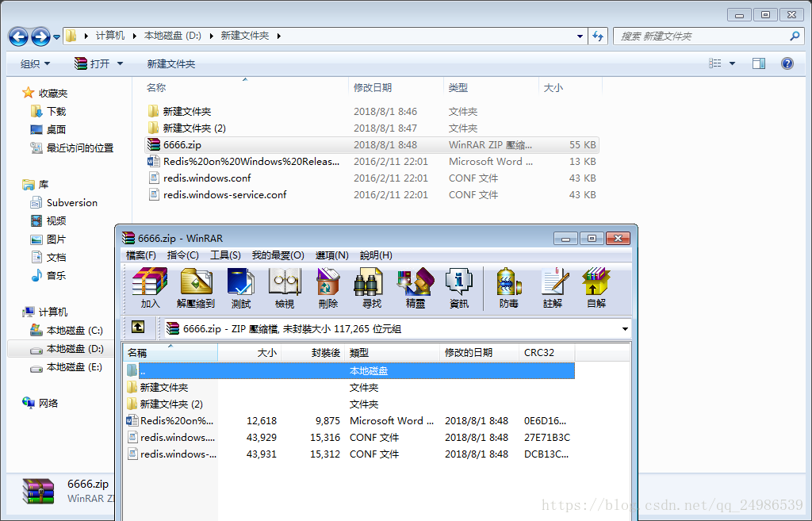Open the 工具(S) menu in WinRAR

pyautogui.click(x=225, y=255)
